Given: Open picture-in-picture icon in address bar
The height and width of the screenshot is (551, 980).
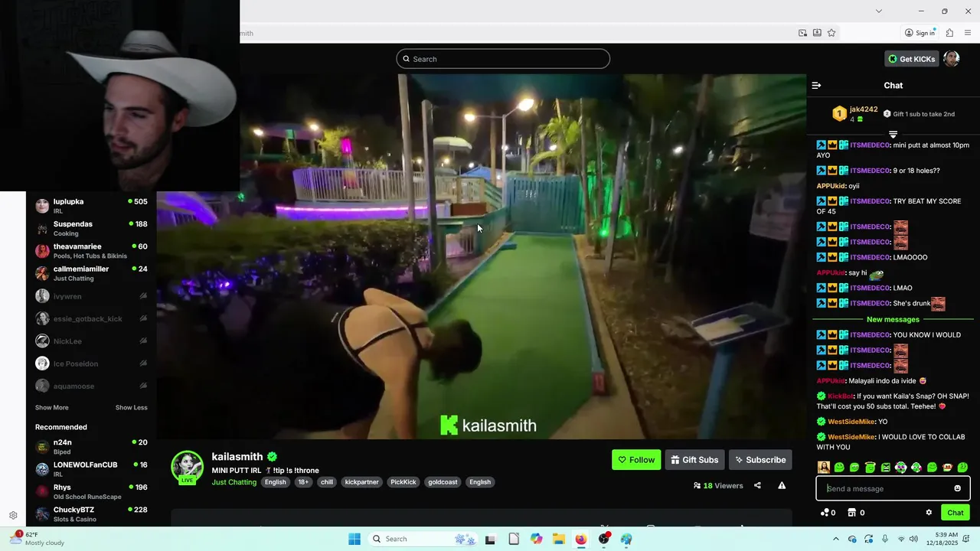Looking at the screenshot, I should 802,33.
